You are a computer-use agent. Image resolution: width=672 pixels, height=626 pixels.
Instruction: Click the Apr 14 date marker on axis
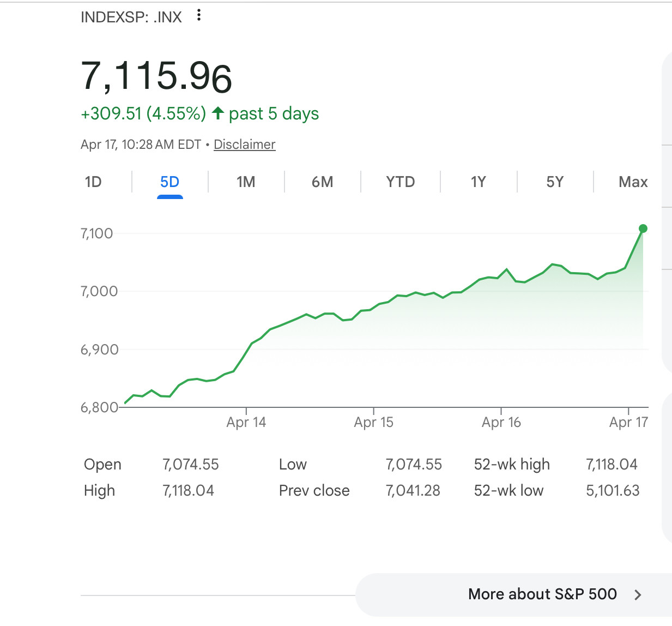[246, 422]
